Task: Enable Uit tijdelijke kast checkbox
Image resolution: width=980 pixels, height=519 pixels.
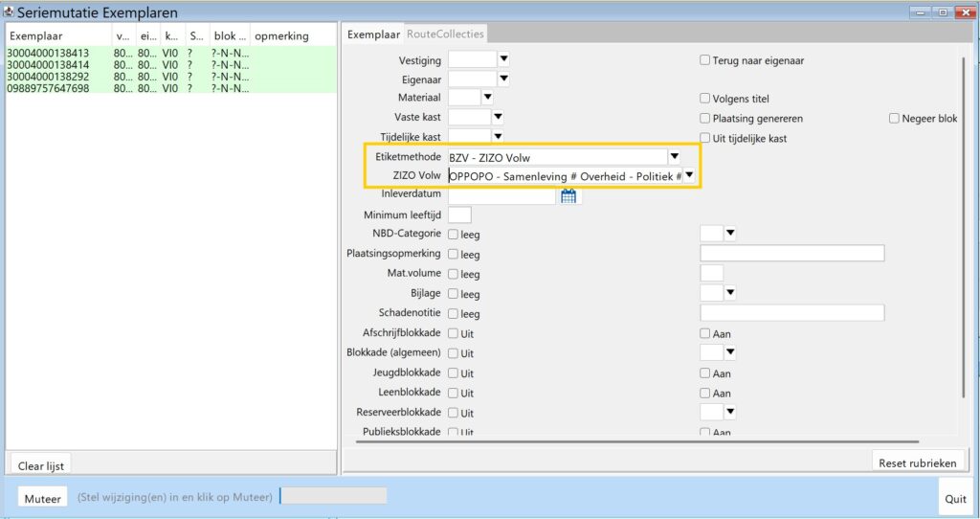Action: tap(704, 139)
